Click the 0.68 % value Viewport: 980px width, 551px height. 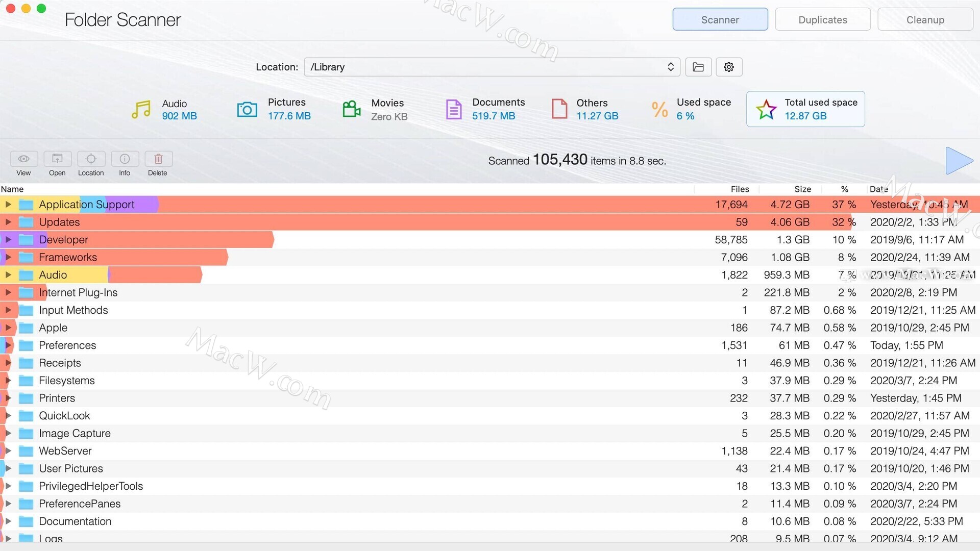point(840,310)
